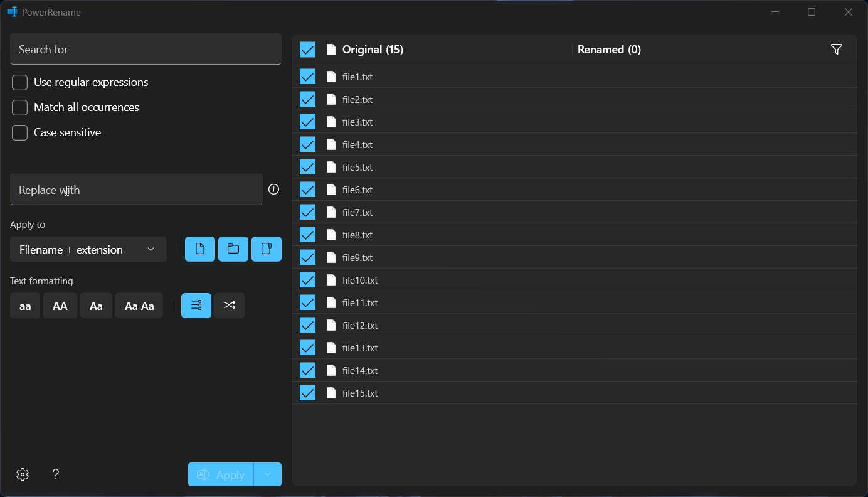Enable Use regular expressions
This screenshot has width=868, height=497.
pyautogui.click(x=20, y=82)
